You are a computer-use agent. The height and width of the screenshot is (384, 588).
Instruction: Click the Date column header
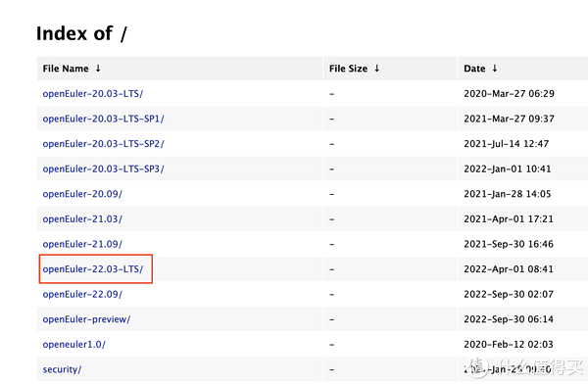point(474,69)
